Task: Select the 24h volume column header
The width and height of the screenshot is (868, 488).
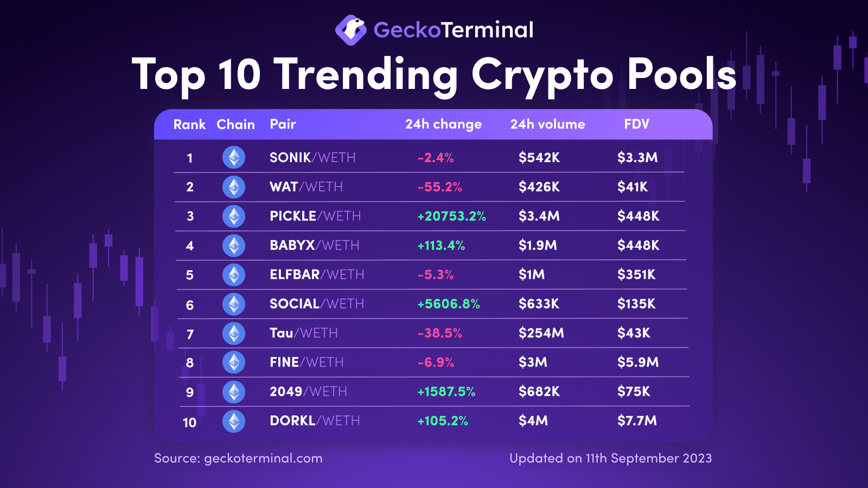Action: tap(547, 124)
